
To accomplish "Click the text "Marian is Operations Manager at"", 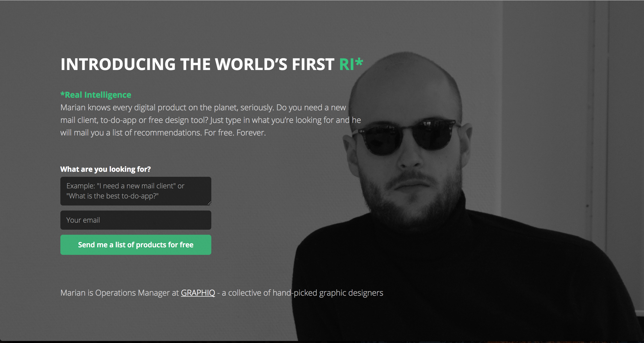I will click(x=120, y=293).
